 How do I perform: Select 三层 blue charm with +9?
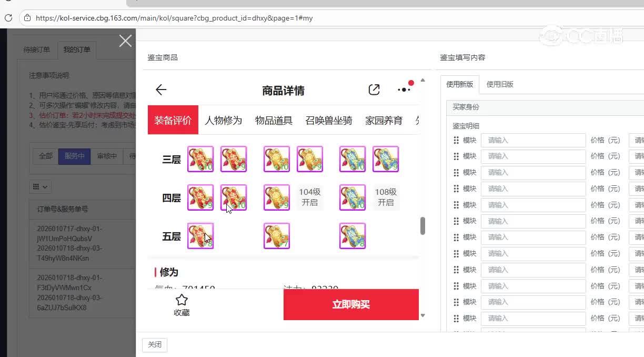tap(386, 159)
